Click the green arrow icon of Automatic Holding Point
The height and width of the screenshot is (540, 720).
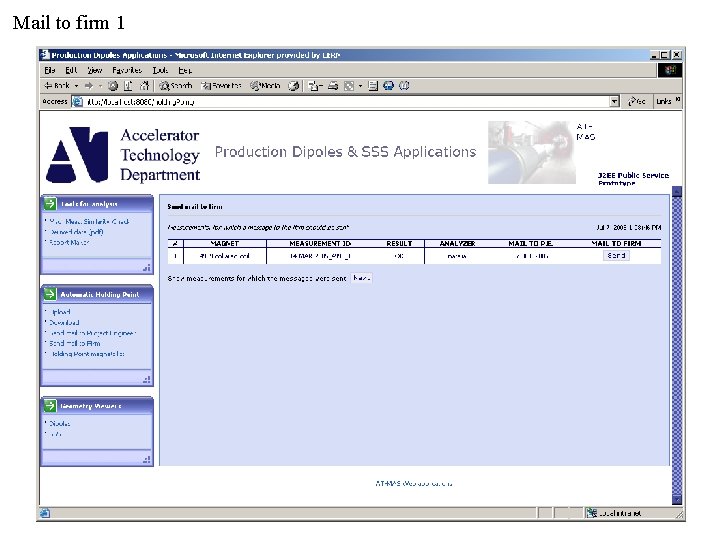(50, 294)
